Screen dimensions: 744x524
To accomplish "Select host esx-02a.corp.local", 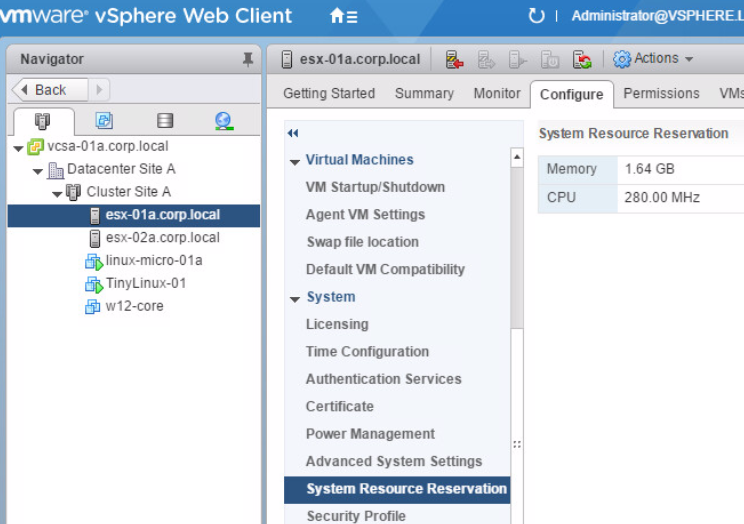I will [163, 237].
